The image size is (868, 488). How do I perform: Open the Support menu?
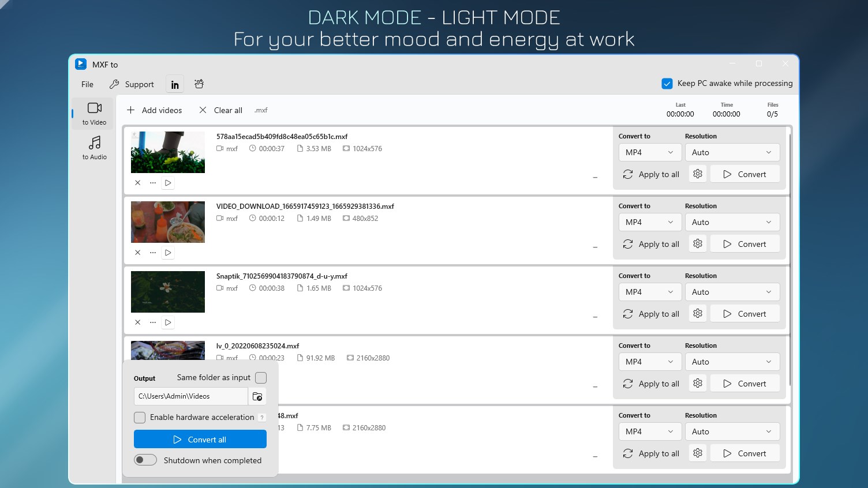132,84
